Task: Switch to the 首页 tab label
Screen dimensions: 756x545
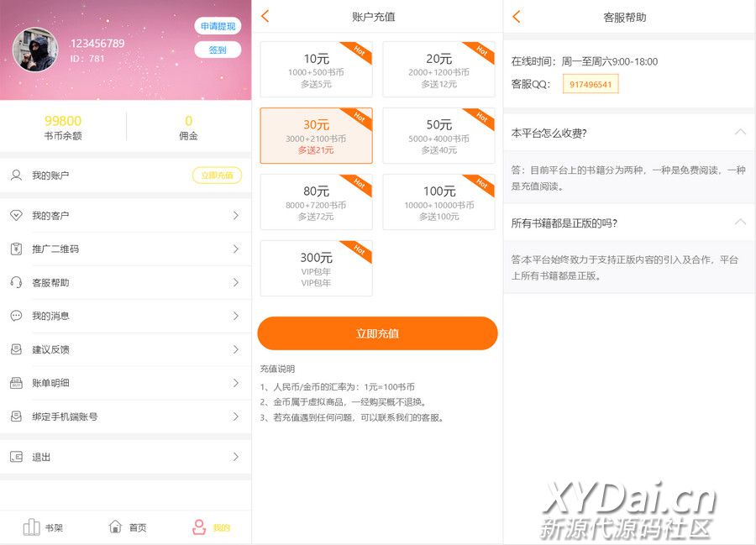Action: click(138, 528)
